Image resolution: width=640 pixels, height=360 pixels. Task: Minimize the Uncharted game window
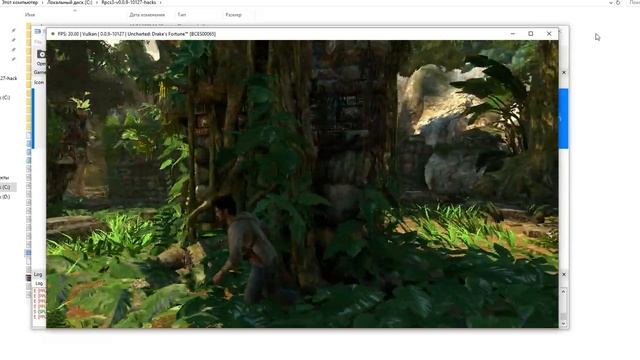[513, 34]
